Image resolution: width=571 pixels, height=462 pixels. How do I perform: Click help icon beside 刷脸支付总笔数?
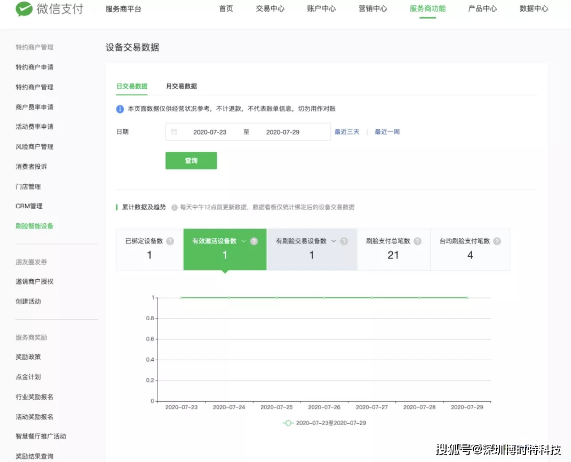[x=418, y=241]
